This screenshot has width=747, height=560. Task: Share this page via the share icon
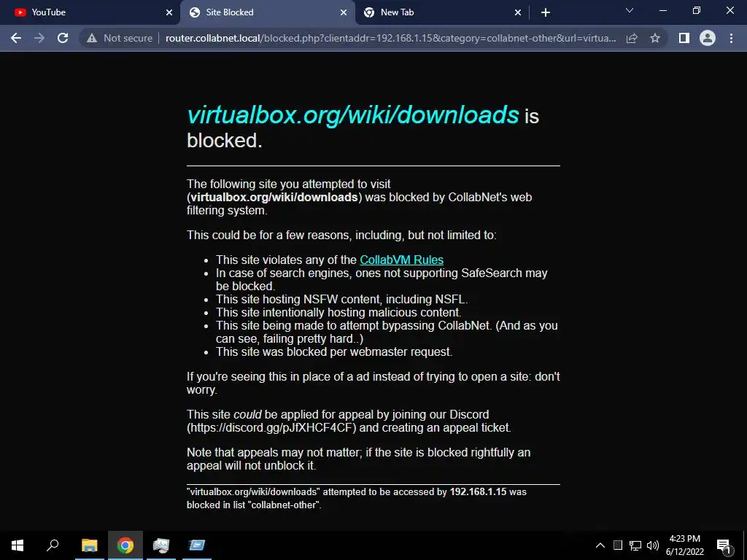click(x=632, y=38)
